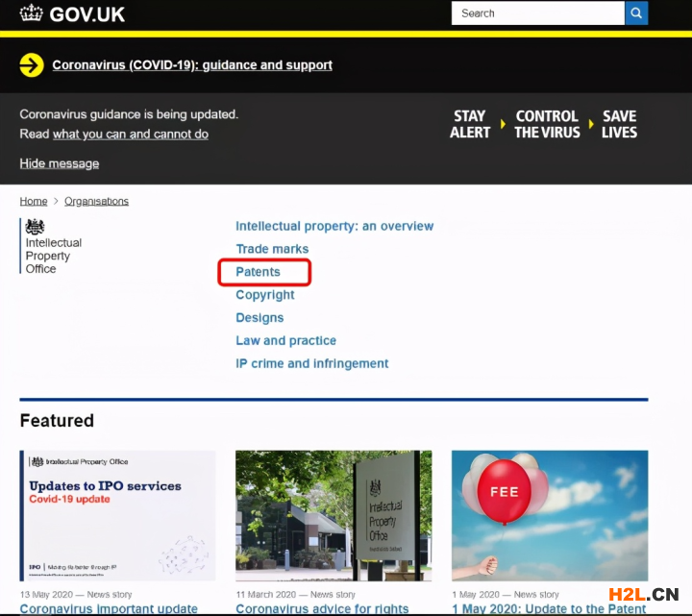692x616 pixels.
Task: Open Coronavirus advice for rights story
Action: [x=322, y=609]
